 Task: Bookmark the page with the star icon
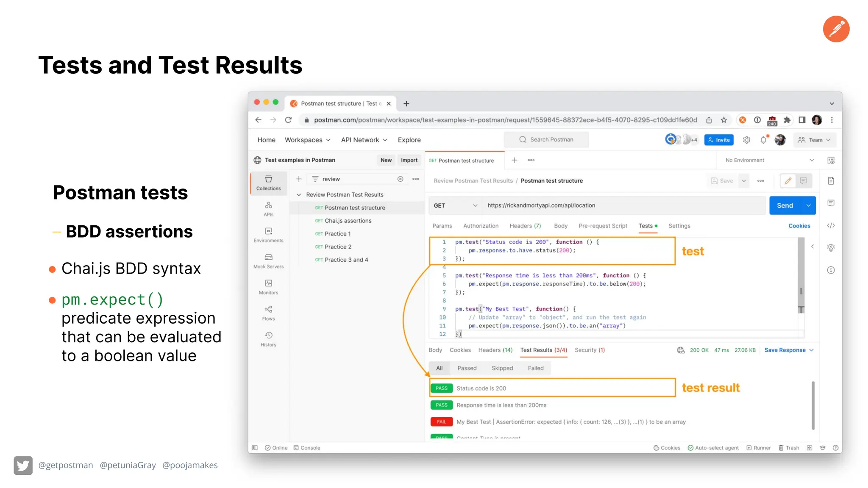(724, 120)
